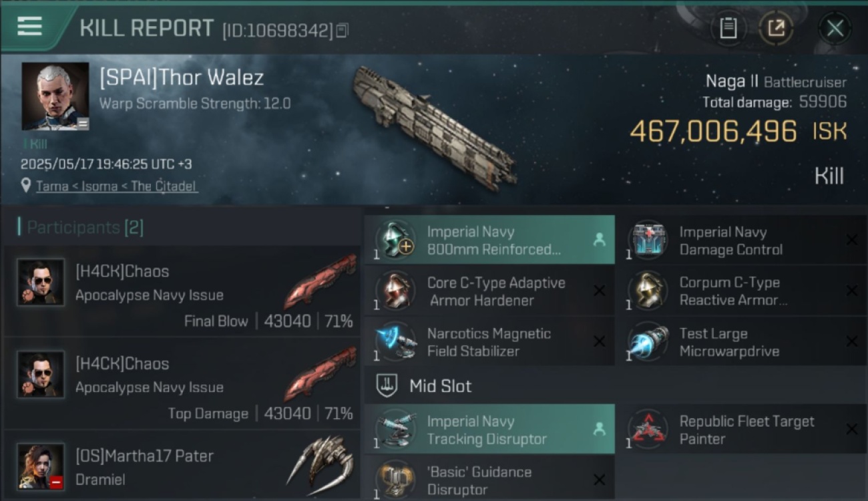Select Test Large Microwarpdrive module
Viewport: 868px width, 501px height.
click(742, 342)
